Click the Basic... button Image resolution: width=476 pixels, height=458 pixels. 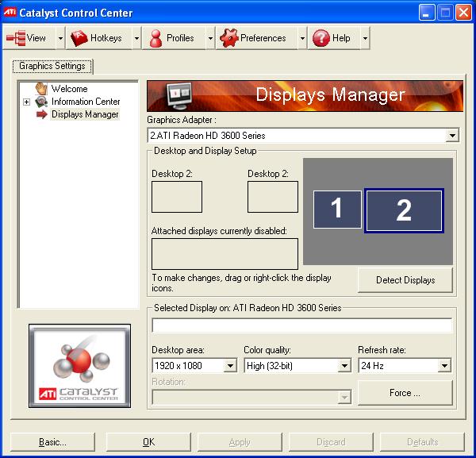click(x=53, y=442)
